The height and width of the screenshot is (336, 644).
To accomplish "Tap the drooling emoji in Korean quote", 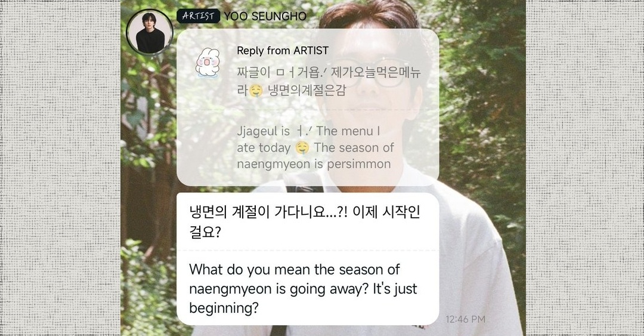I will coord(255,90).
